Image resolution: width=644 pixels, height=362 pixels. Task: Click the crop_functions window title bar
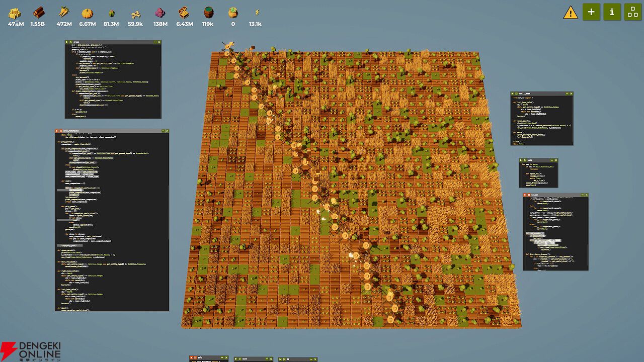[x=111, y=131]
